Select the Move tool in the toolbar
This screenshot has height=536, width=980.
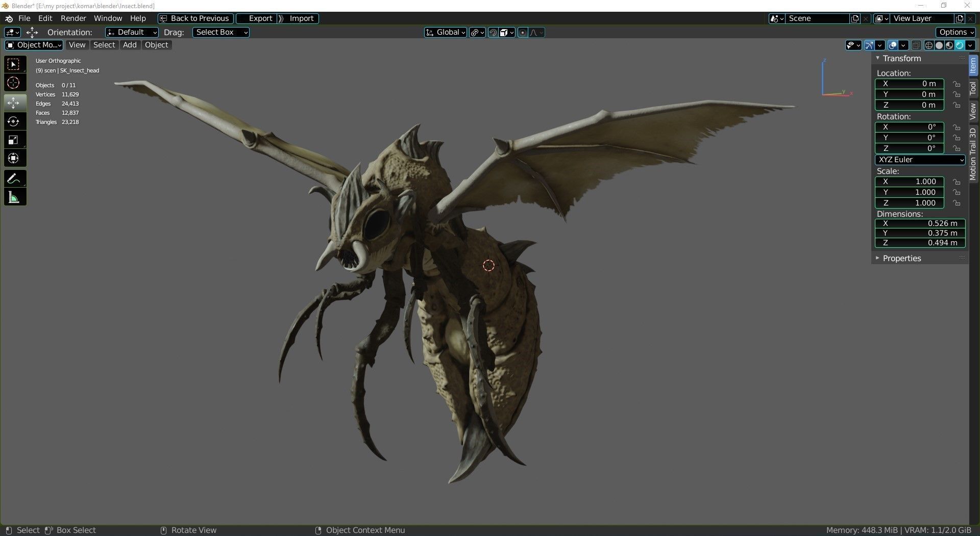coord(14,103)
